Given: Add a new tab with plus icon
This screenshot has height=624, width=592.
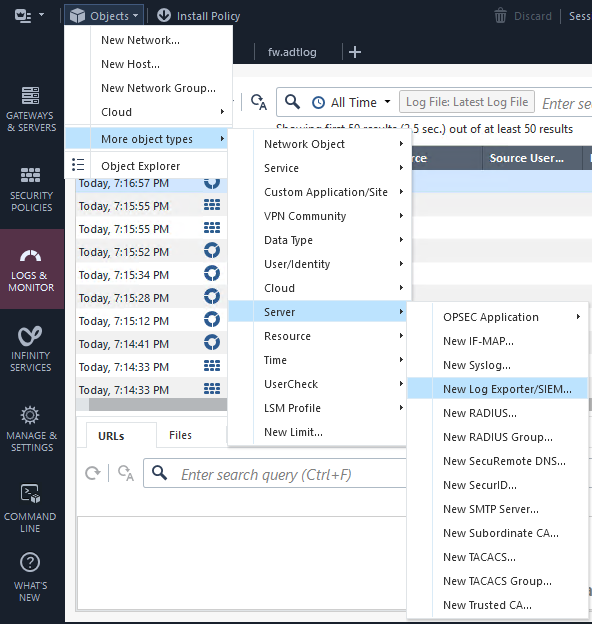Looking at the screenshot, I should 355,52.
